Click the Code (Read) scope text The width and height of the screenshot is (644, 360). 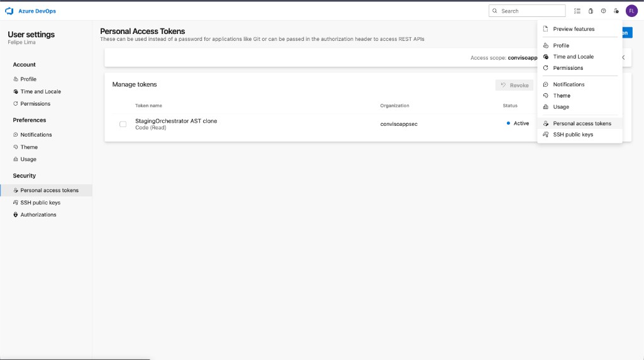coord(151,128)
